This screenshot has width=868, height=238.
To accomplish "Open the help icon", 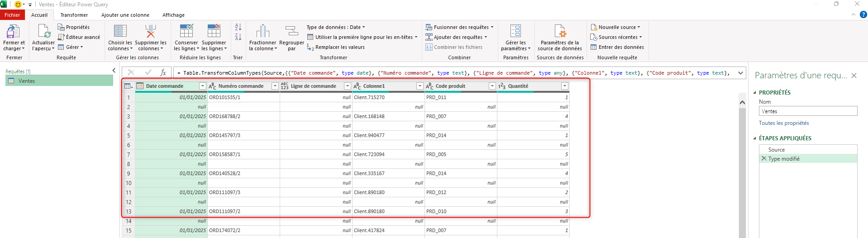I will (863, 14).
